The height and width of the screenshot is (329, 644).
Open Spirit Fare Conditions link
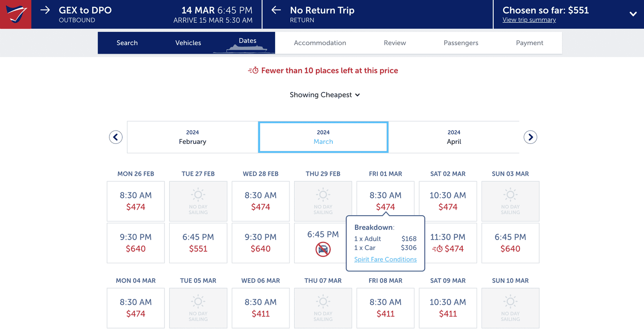(385, 259)
